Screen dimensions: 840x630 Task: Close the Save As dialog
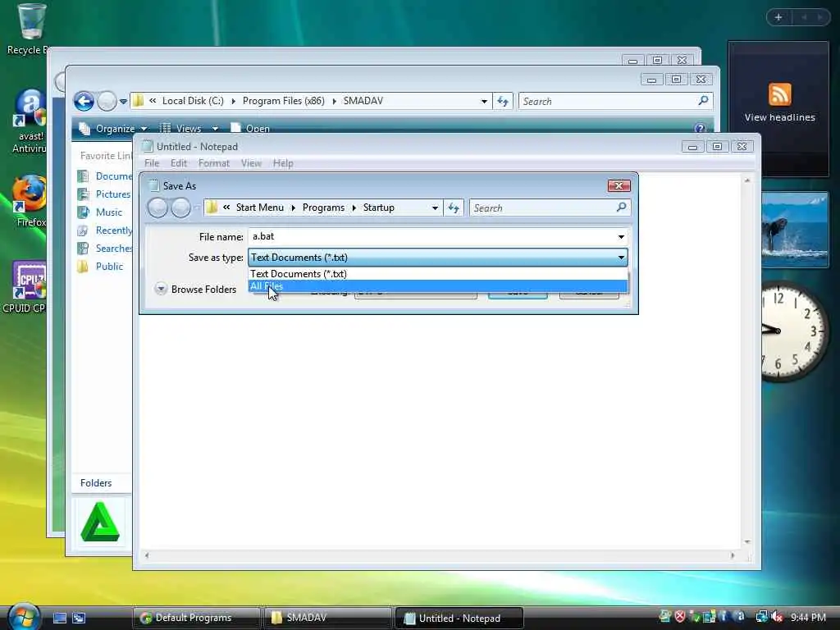619,186
